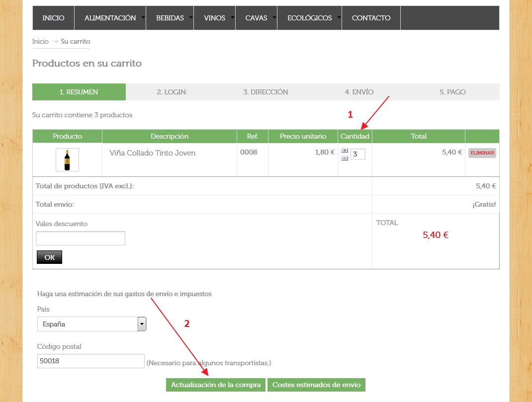
Task: Select the 2. LOGIN checkout step
Action: pyautogui.click(x=172, y=92)
